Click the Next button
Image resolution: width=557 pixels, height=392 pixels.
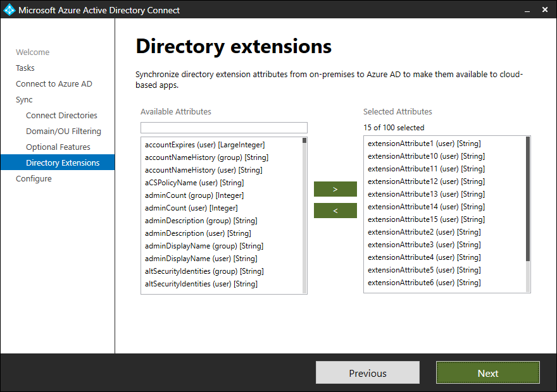click(488, 373)
